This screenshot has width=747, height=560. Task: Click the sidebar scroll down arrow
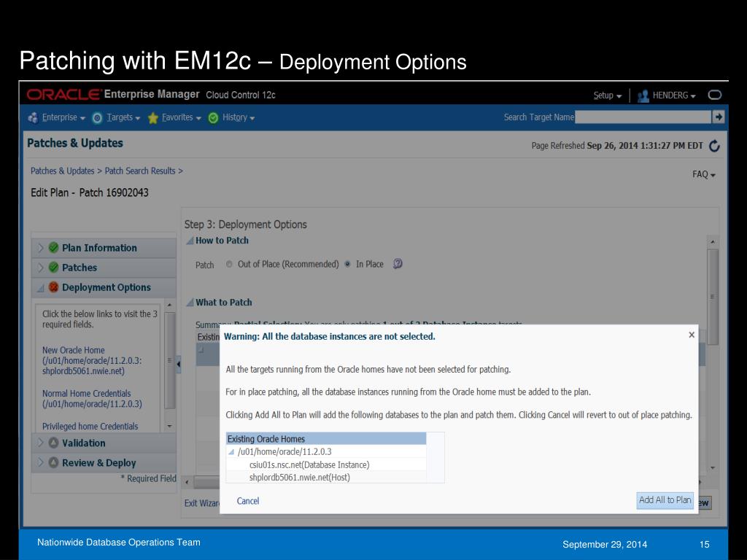169,426
